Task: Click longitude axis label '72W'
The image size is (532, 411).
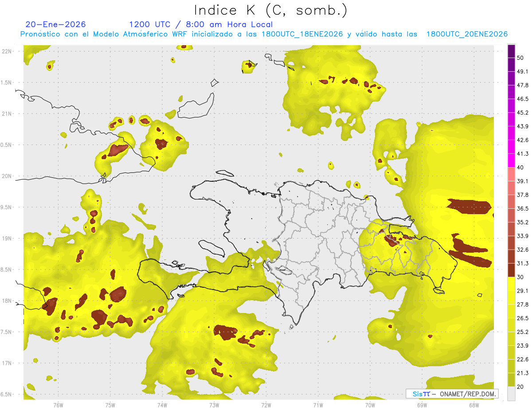Action: coord(266,405)
